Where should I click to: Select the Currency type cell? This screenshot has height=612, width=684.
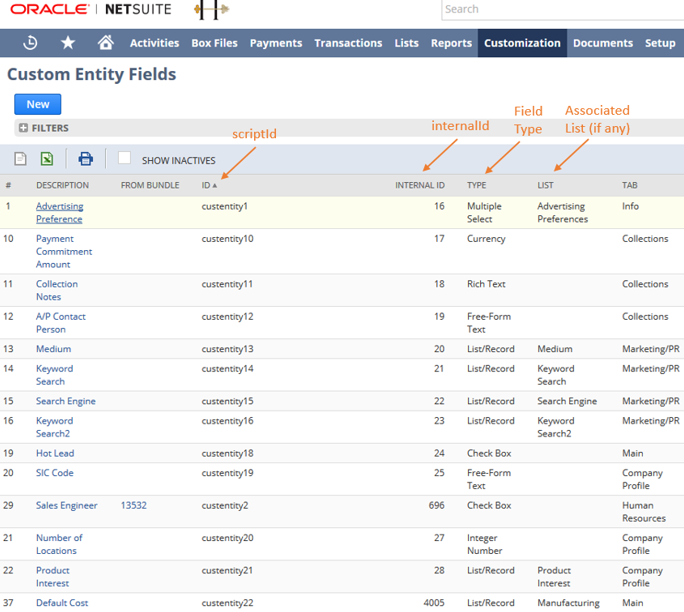(x=486, y=239)
